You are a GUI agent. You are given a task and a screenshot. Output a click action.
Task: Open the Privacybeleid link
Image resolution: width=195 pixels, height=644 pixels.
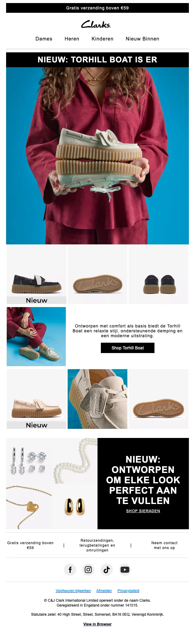[128, 590]
